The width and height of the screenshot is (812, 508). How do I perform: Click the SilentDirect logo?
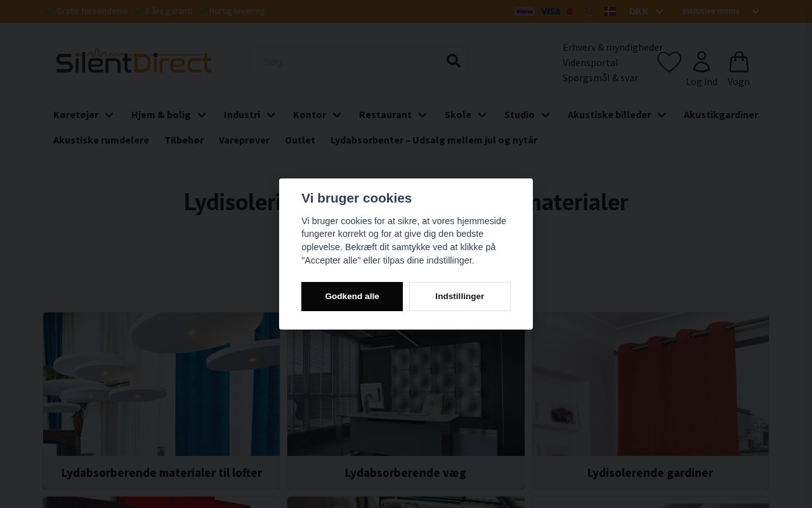coord(134,61)
